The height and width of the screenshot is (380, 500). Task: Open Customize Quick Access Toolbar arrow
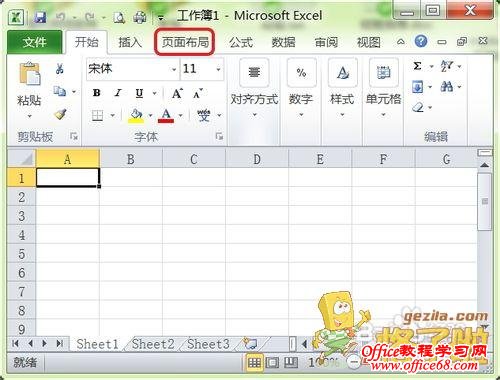click(161, 18)
